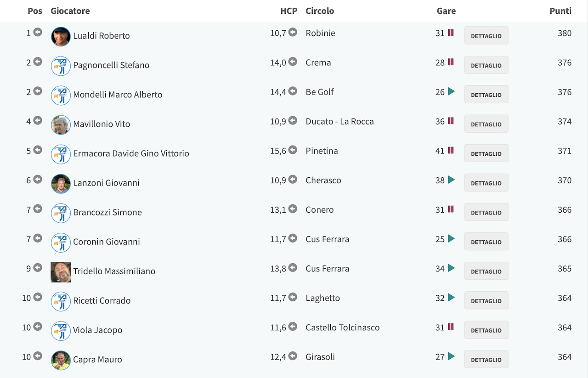
Task: Open Mavillonio Vito player link
Action: click(102, 124)
